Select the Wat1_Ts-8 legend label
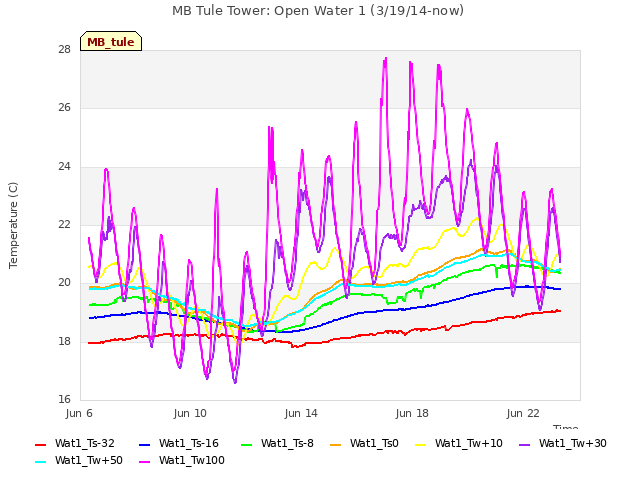640x480 pixels. click(287, 444)
